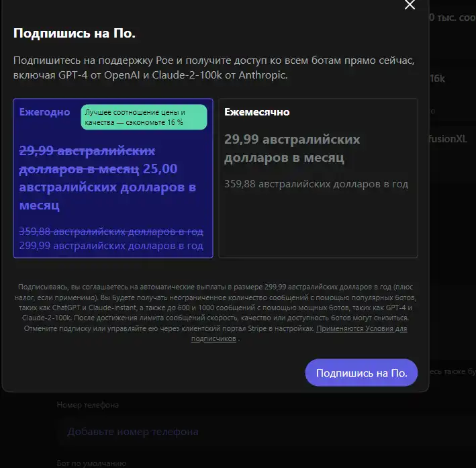
Task: Click the 29,99 австралийских долларов monthly card price
Action: click(x=292, y=148)
